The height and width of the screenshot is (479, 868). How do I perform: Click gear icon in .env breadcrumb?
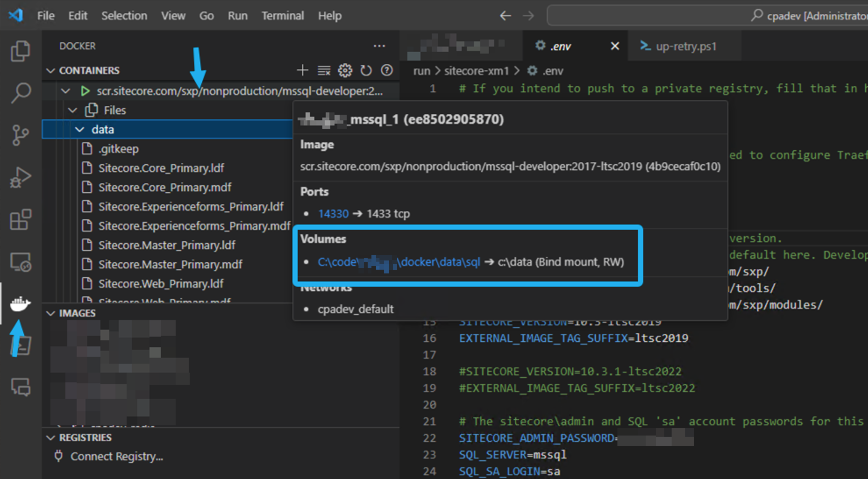(x=532, y=71)
